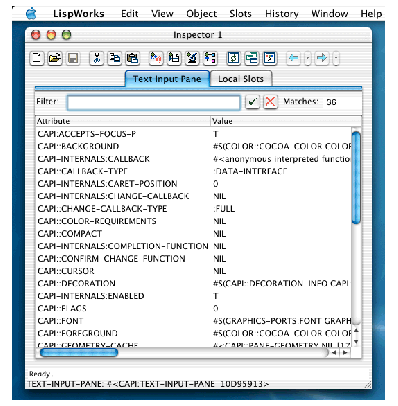398x406 pixels.
Task: Open the Object menu
Action: (201, 14)
